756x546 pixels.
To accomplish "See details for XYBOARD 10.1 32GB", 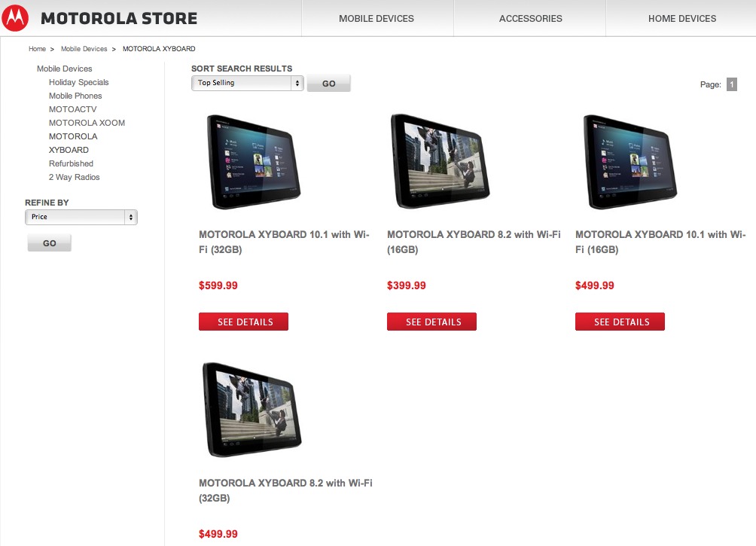I will pyautogui.click(x=243, y=322).
